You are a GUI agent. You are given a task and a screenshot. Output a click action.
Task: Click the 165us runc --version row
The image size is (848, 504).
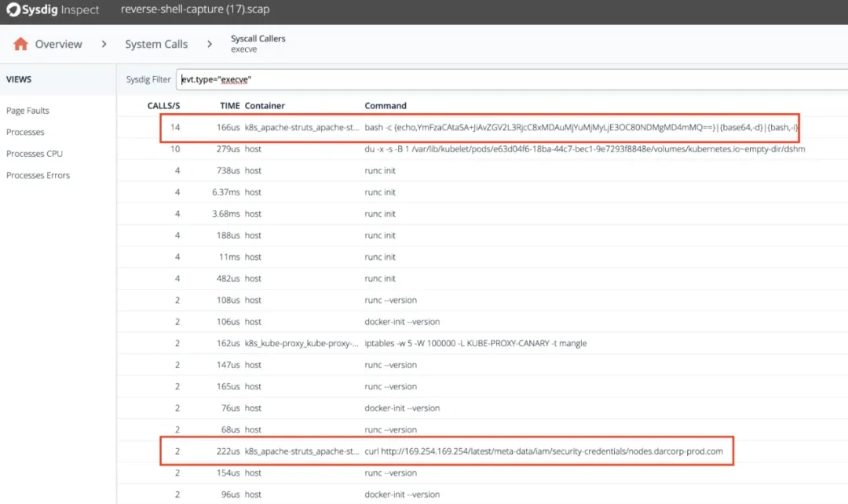(482, 387)
